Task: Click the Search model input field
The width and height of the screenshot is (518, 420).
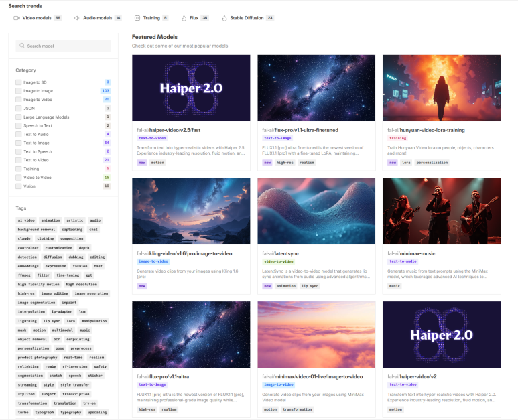Action: [x=63, y=46]
